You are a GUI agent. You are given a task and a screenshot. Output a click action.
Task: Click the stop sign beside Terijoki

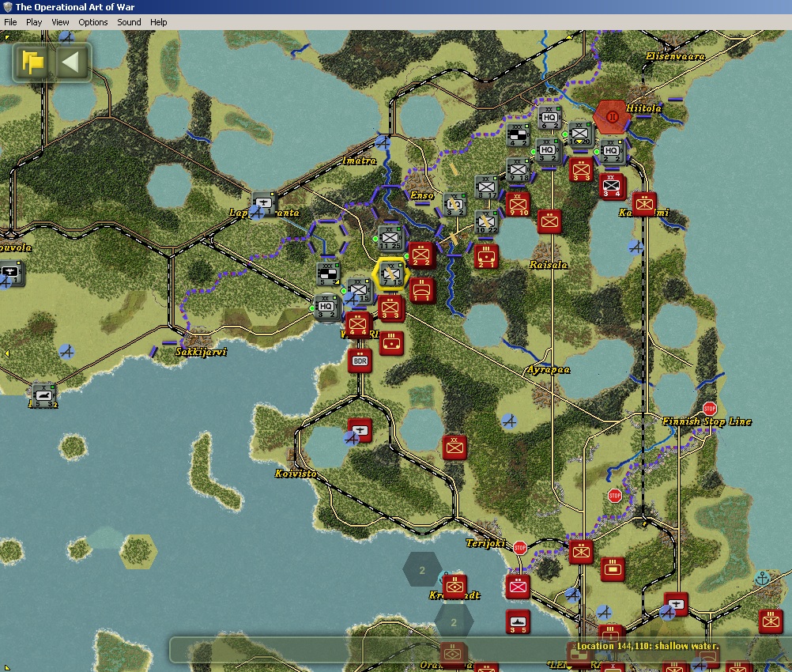tap(520, 548)
